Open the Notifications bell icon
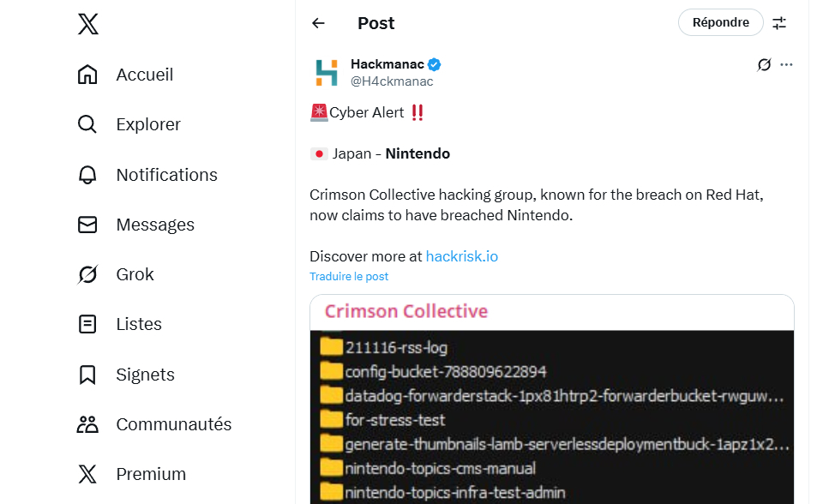823x504 pixels. pos(87,175)
